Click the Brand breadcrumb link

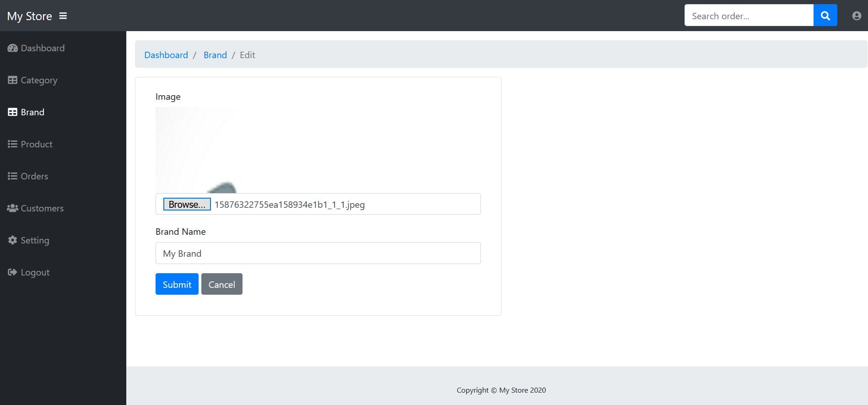[215, 55]
